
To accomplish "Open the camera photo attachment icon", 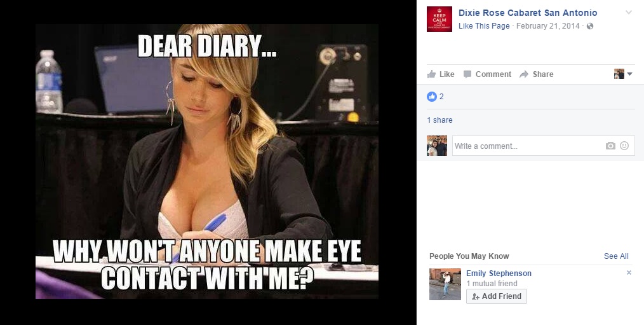I will pos(610,146).
